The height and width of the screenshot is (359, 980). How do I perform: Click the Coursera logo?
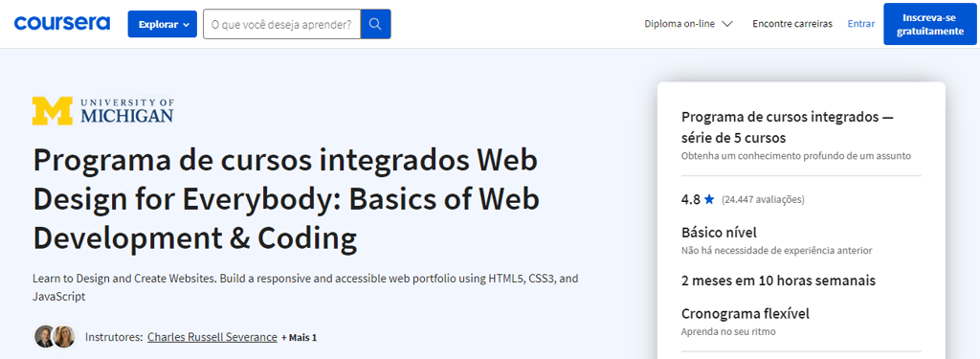point(62,24)
